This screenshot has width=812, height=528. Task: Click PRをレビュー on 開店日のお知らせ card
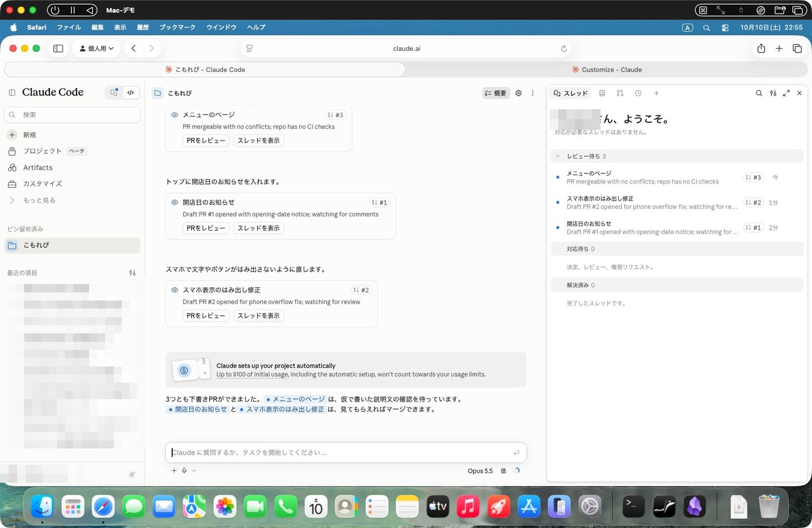click(x=206, y=228)
